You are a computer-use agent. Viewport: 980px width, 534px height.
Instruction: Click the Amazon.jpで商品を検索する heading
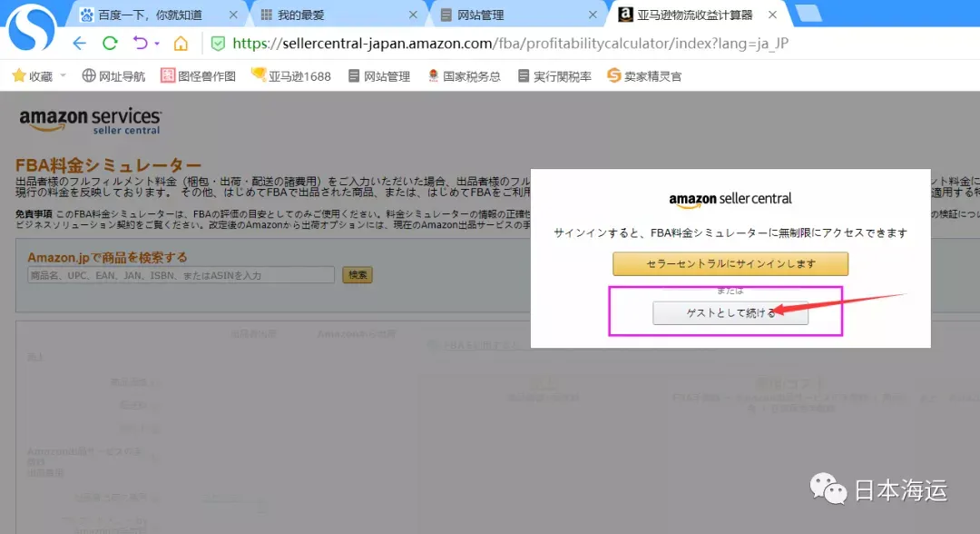click(107, 257)
